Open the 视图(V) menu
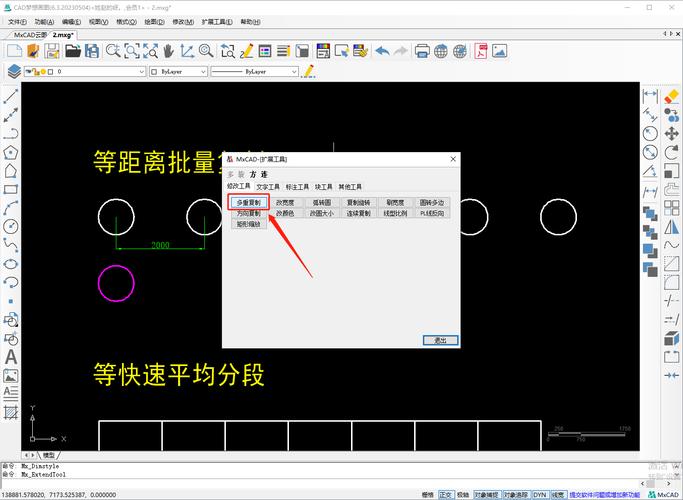683x500 pixels. [98, 22]
